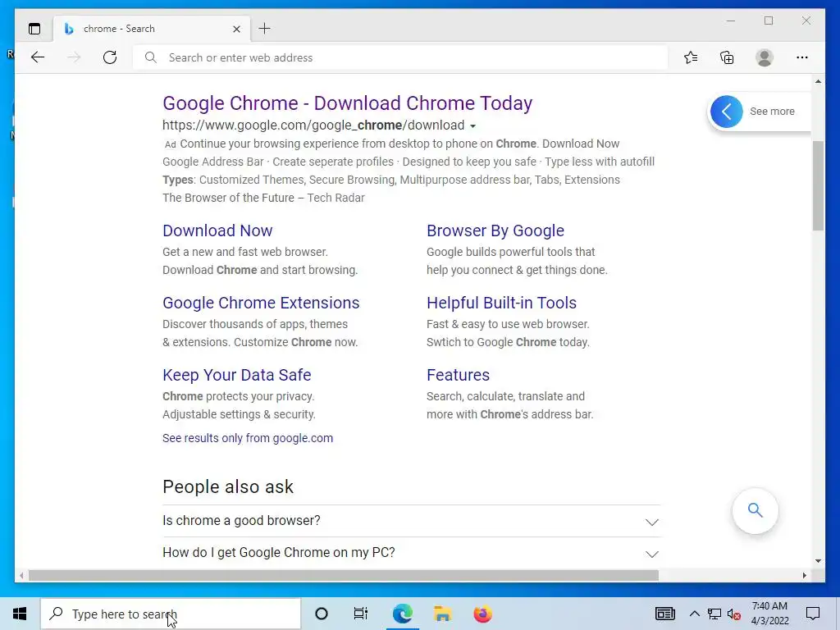Click See results only from google.com
Image resolution: width=840 pixels, height=630 pixels.
pos(248,438)
